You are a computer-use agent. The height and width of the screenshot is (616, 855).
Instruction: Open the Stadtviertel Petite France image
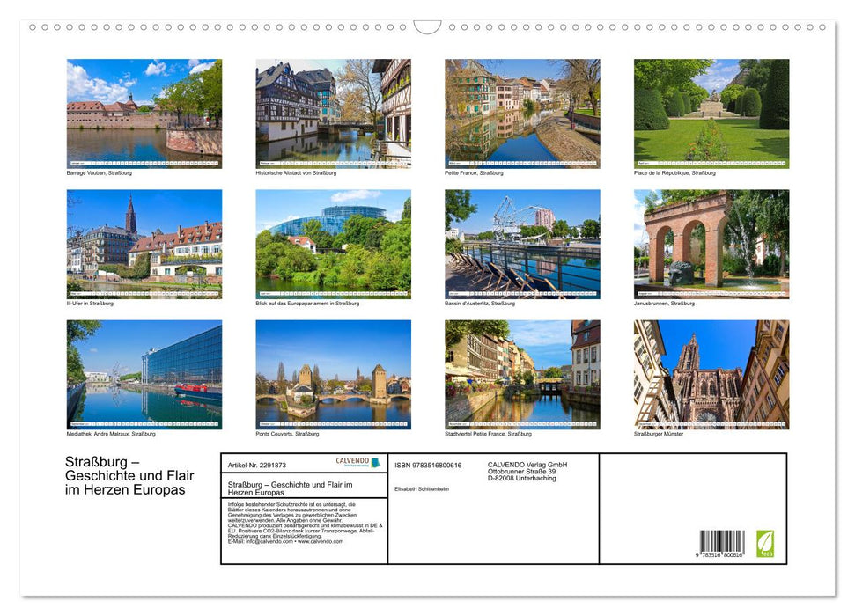(x=522, y=375)
